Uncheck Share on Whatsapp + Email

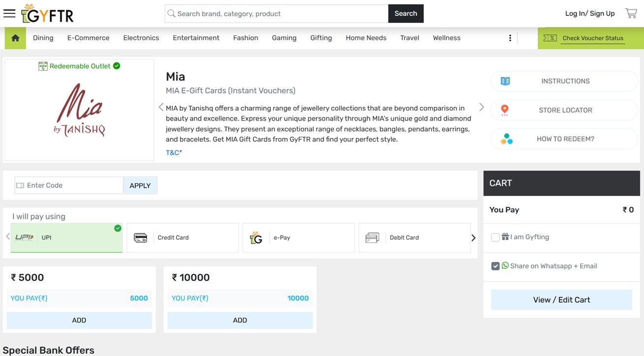pyautogui.click(x=495, y=266)
